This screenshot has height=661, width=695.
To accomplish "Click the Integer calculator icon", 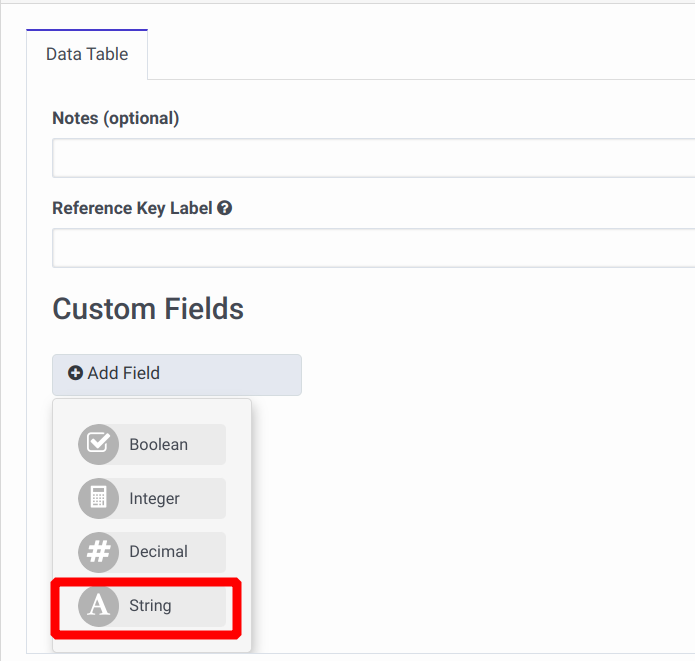I will tap(98, 498).
